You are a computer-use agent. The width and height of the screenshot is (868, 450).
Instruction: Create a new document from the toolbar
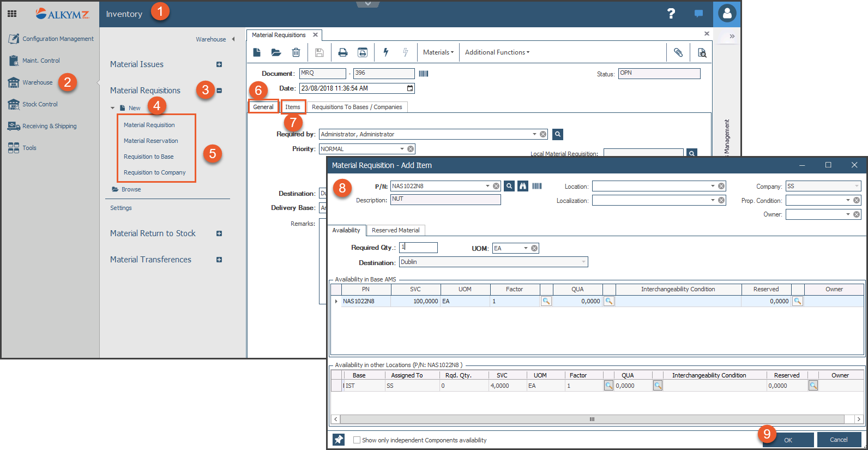point(257,52)
